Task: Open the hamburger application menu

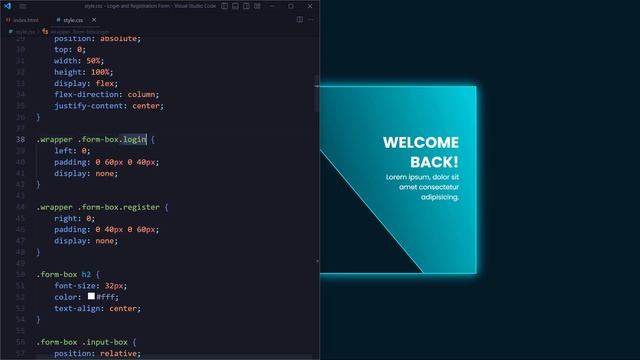Action: (x=22, y=6)
